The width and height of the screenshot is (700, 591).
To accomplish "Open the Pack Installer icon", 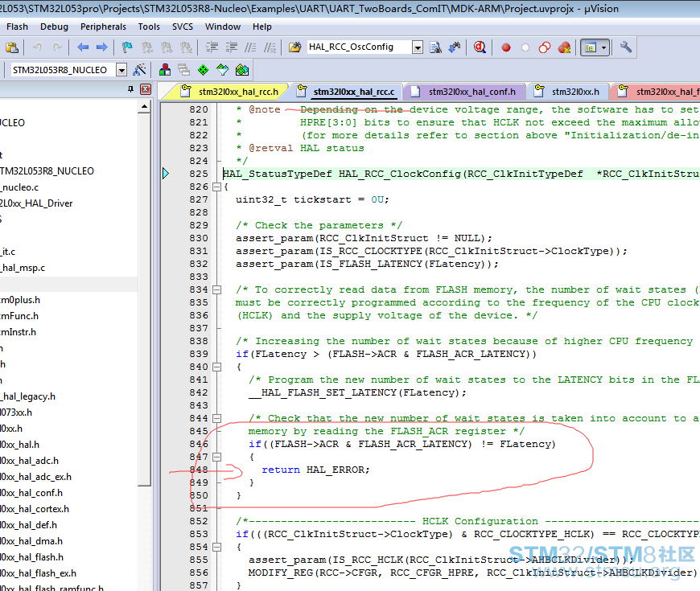I will (x=242, y=70).
